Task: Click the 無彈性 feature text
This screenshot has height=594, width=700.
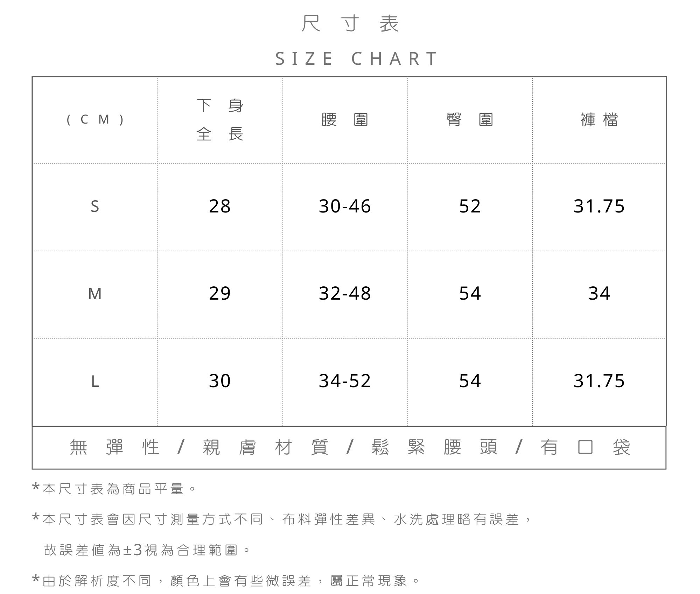Action: (x=114, y=447)
